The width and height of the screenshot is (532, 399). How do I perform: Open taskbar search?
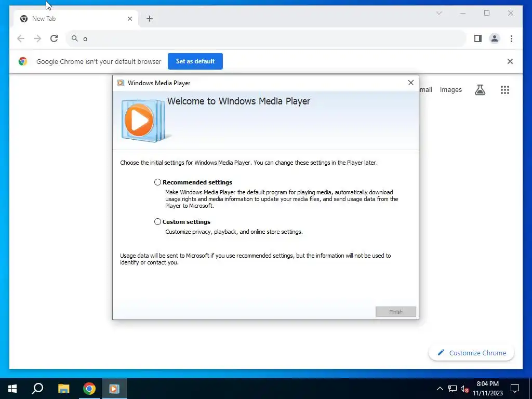point(37,389)
